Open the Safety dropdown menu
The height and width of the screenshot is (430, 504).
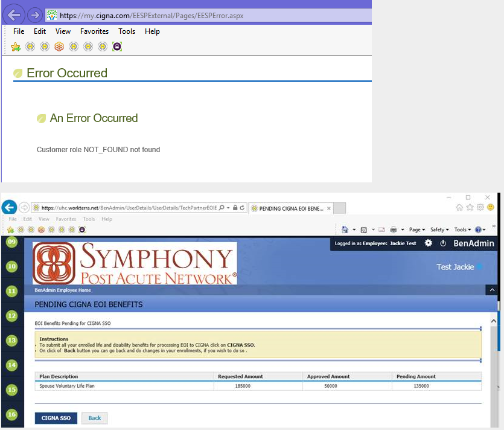point(439,229)
